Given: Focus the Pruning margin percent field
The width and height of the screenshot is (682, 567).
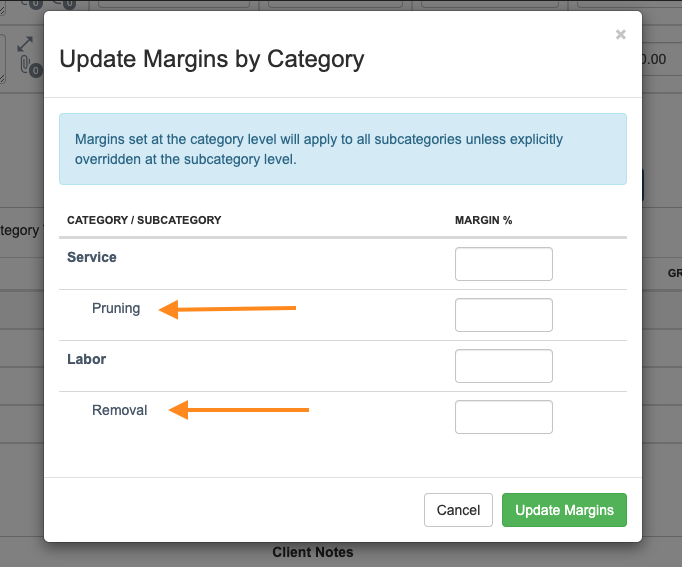Looking at the screenshot, I should [503, 315].
